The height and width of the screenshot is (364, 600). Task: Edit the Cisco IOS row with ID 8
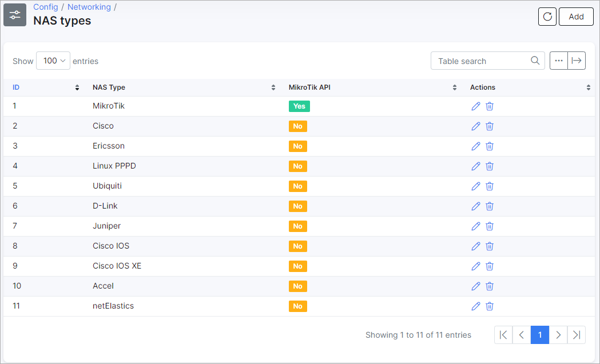(x=476, y=246)
